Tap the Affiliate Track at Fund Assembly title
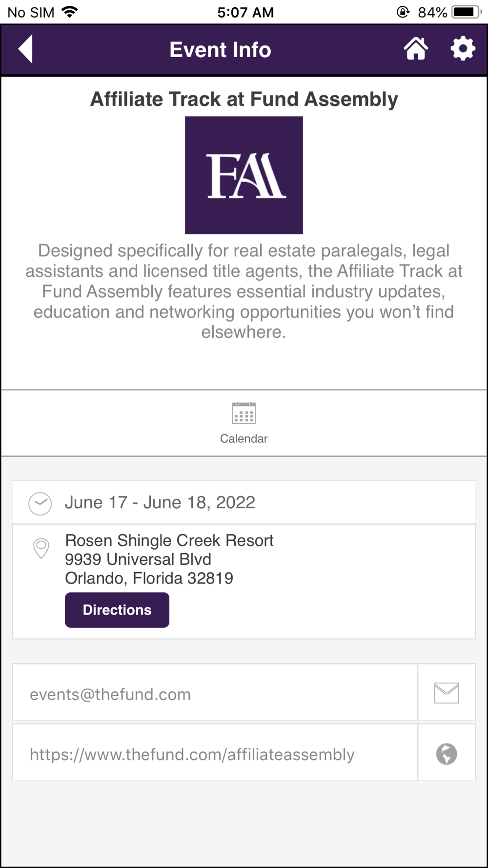The image size is (488, 868). pyautogui.click(x=244, y=99)
